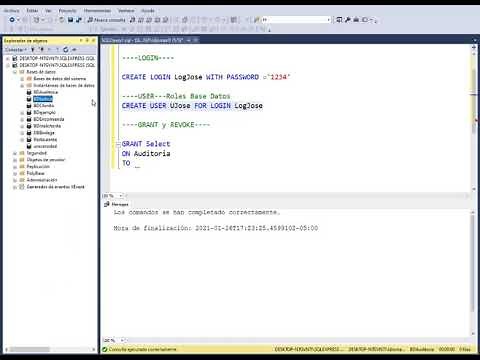
Task: Click the Nueva consulta toolbar button
Action: tap(106, 20)
